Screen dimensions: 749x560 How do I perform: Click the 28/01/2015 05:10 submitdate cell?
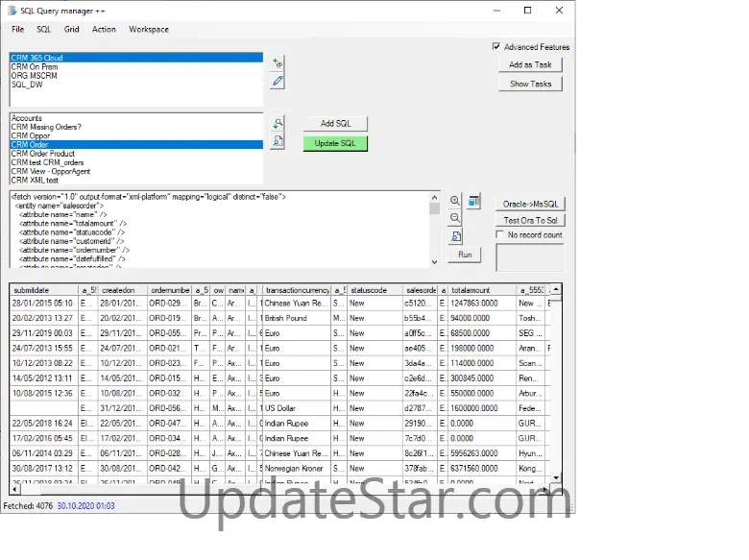[44, 304]
